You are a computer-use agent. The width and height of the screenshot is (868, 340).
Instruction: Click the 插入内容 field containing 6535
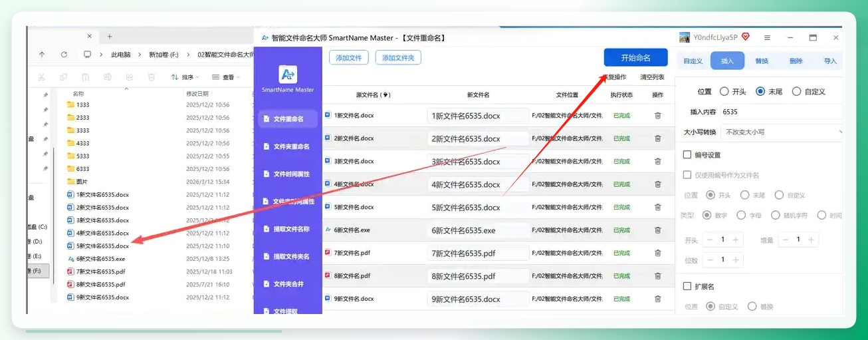coord(782,112)
